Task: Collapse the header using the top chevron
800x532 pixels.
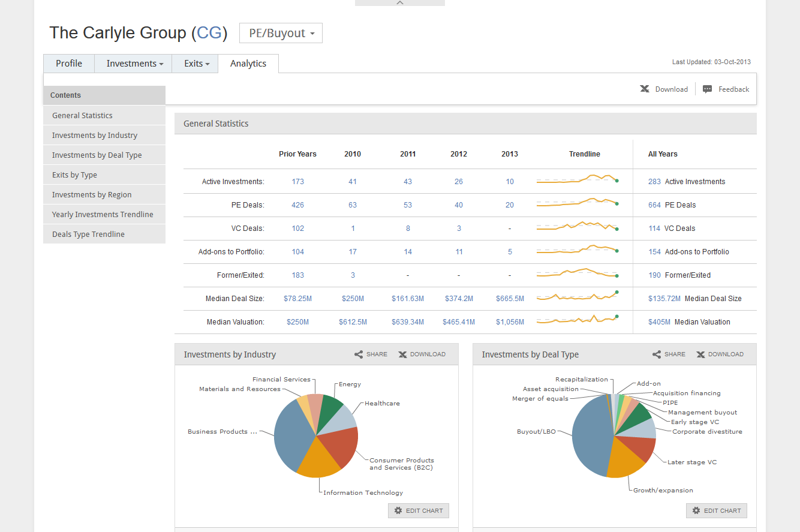Action: click(400, 3)
